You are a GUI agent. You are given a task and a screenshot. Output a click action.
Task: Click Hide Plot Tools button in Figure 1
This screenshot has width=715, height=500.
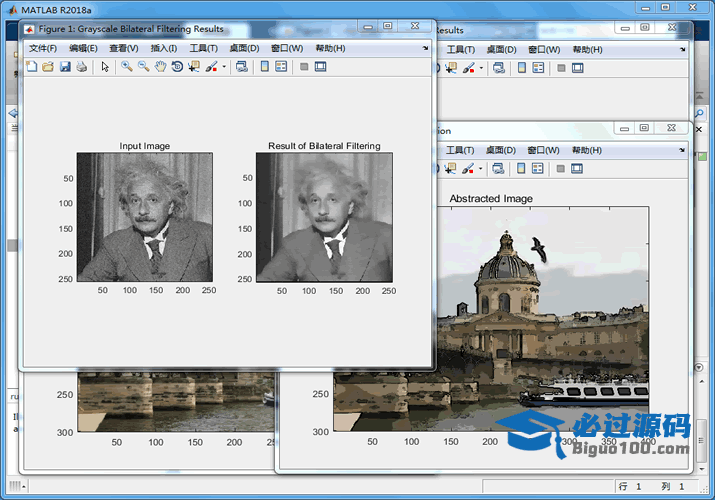(x=304, y=67)
